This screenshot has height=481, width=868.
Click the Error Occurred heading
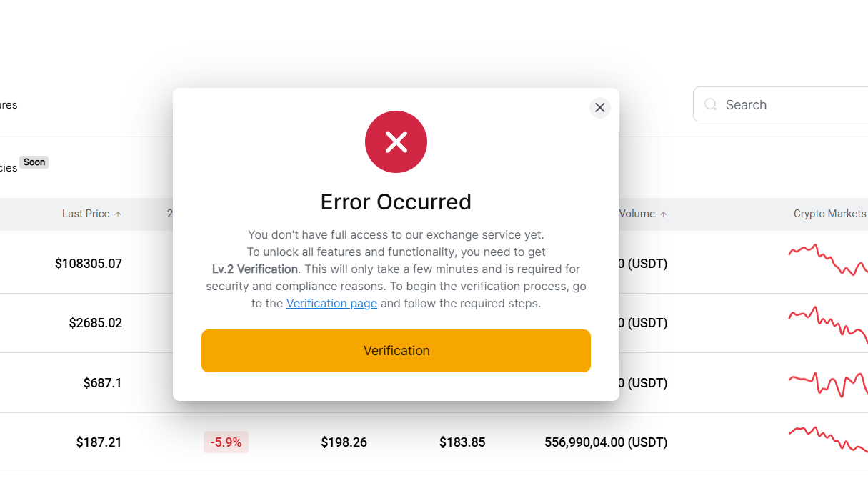click(396, 202)
